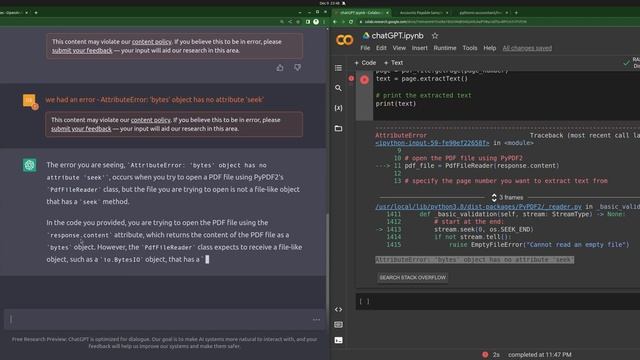Go back in Colab browser window
This screenshot has height=360, width=640.
pos(335,22)
